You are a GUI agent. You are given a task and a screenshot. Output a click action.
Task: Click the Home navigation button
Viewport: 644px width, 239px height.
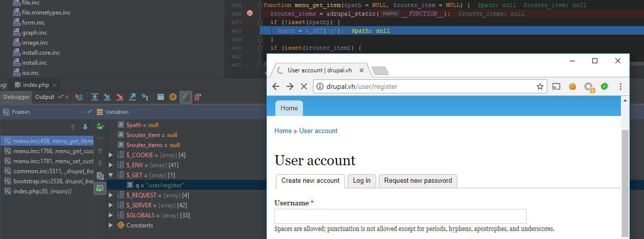(289, 108)
